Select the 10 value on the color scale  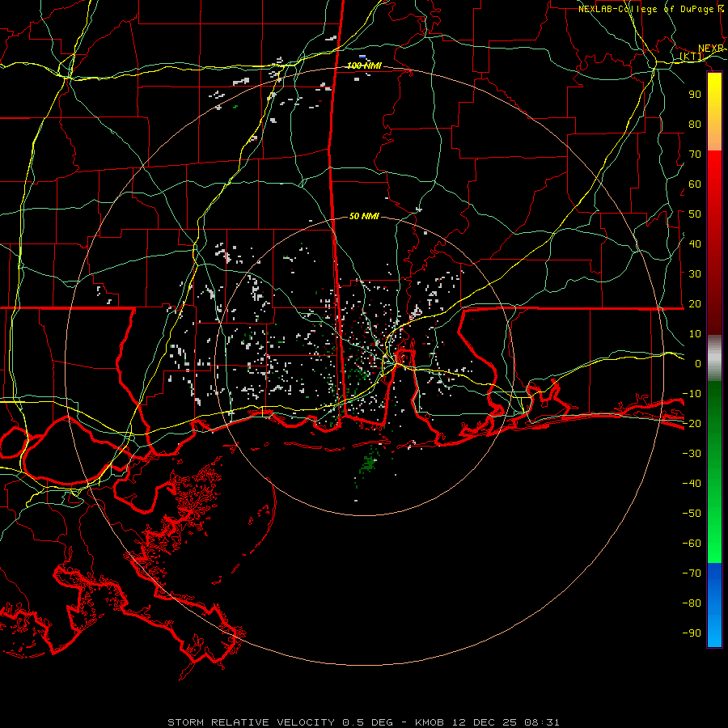point(695,334)
